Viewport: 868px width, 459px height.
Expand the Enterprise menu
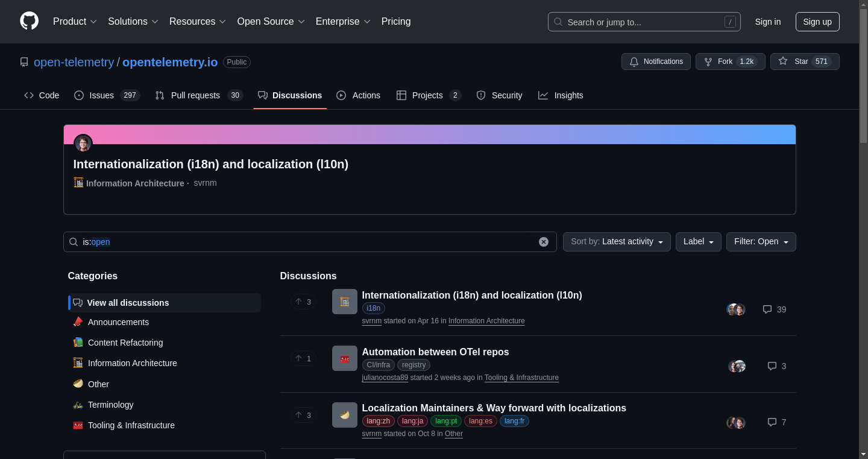pos(343,22)
